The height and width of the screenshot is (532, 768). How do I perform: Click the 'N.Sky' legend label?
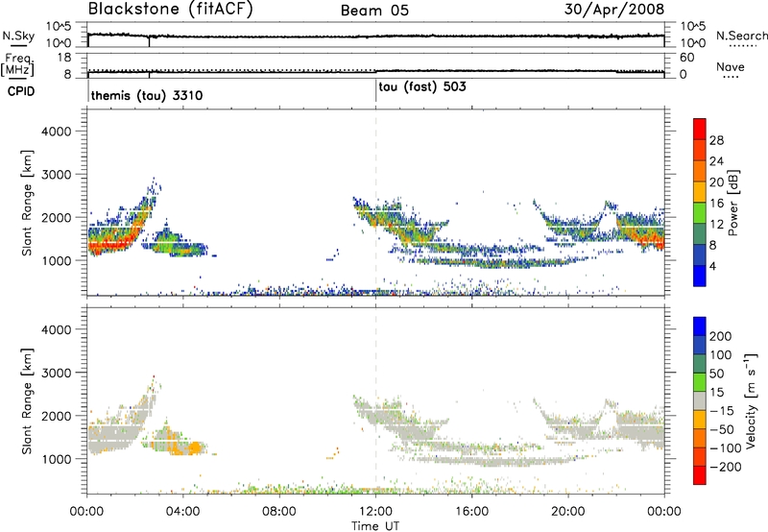click(18, 36)
